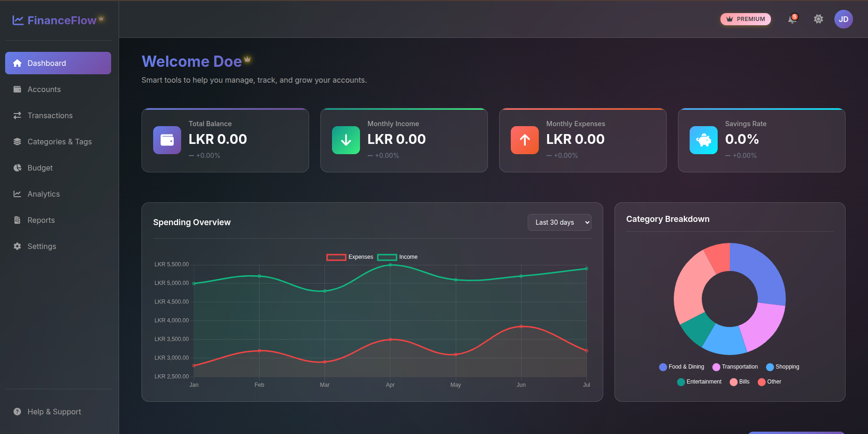868x434 pixels.
Task: Open Help & Support link
Action: coord(54,412)
